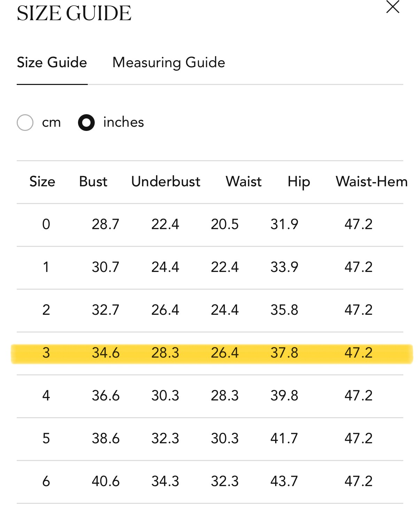Select the Size Guide tab
The image size is (420, 507).
click(52, 63)
